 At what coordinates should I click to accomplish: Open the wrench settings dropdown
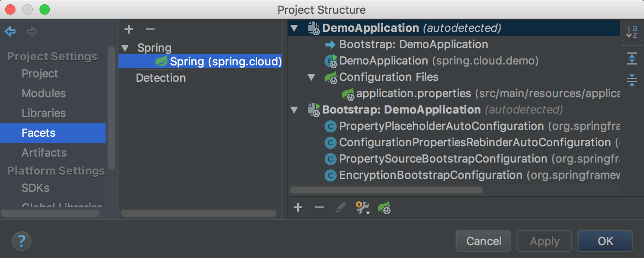(363, 208)
